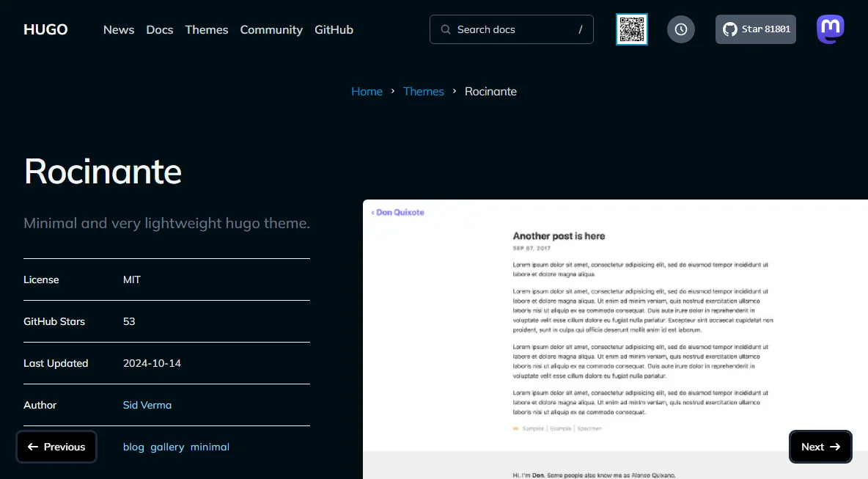The width and height of the screenshot is (868, 479).
Task: Open the News menu item
Action: [119, 29]
